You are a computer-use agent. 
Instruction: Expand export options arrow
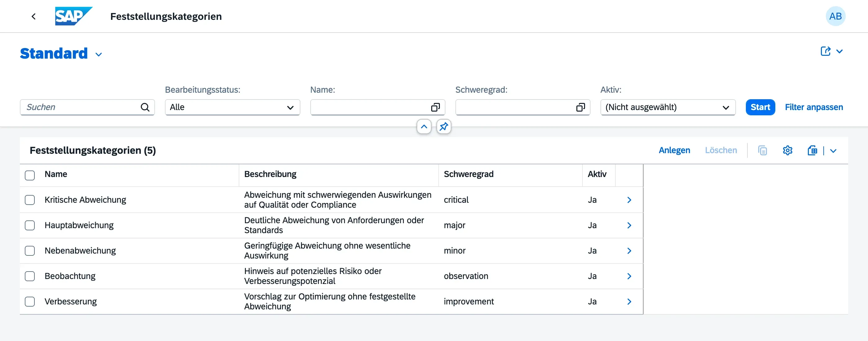tap(833, 151)
